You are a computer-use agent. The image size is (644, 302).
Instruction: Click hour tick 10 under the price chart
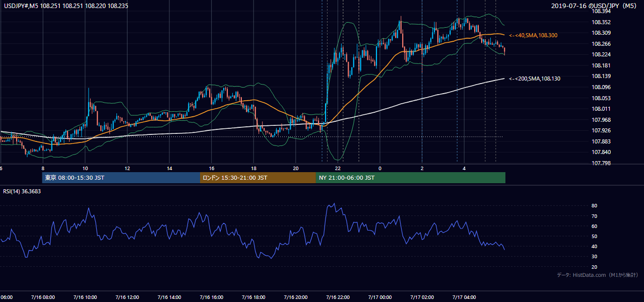85,169
